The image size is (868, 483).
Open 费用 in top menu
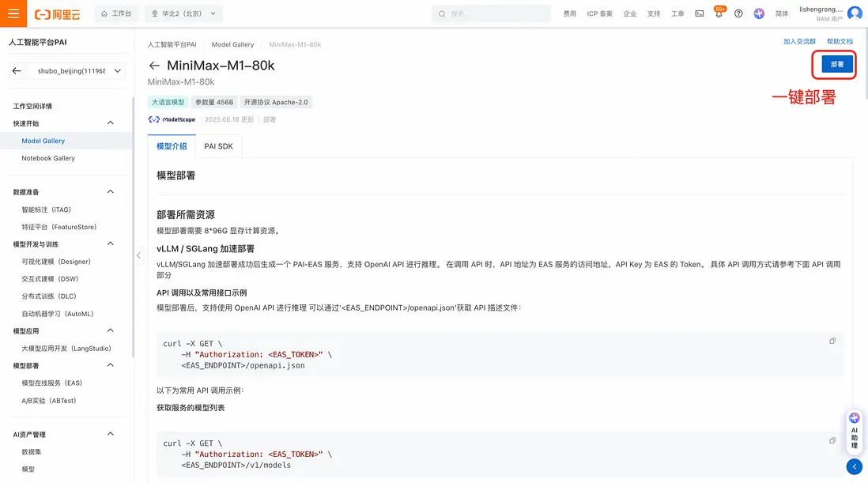[570, 13]
